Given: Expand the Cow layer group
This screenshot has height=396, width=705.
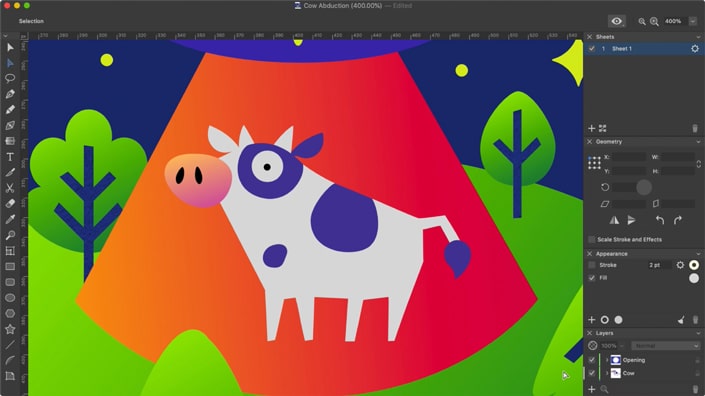Looking at the screenshot, I should click(607, 373).
